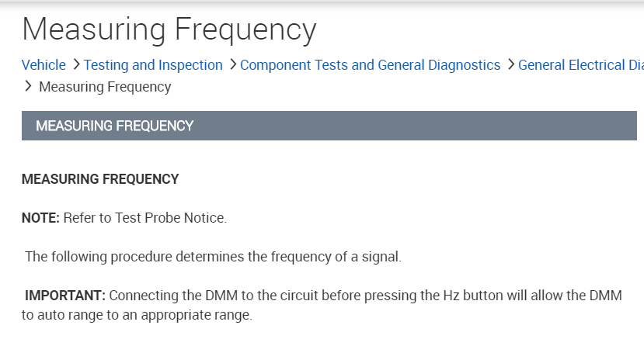Click the chevron right after Vehicle
644x339 pixels.
pyautogui.click(x=75, y=65)
